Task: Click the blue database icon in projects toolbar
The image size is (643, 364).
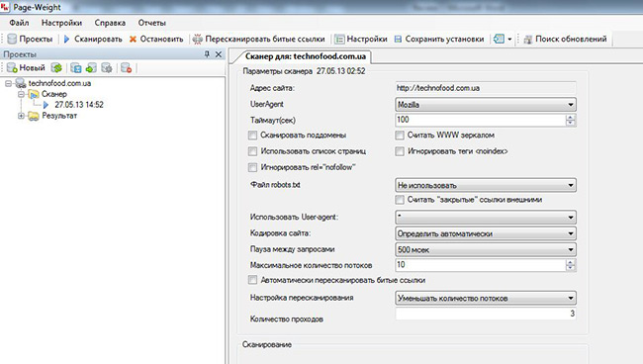Action: [75, 67]
